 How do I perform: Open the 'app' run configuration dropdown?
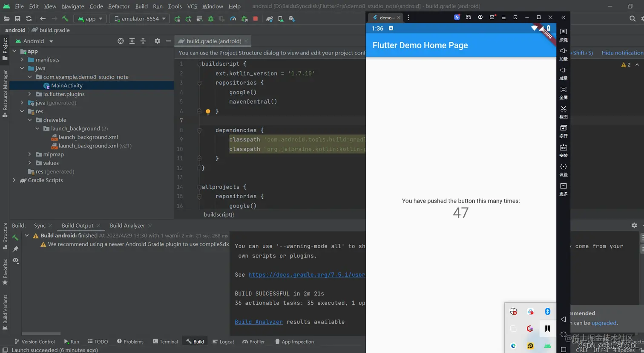(90, 19)
